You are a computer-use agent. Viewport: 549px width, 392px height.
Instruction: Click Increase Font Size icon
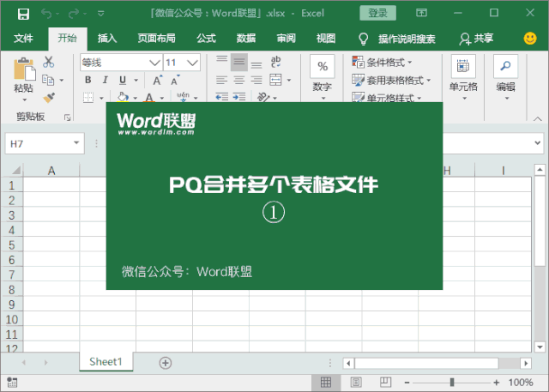(x=158, y=80)
